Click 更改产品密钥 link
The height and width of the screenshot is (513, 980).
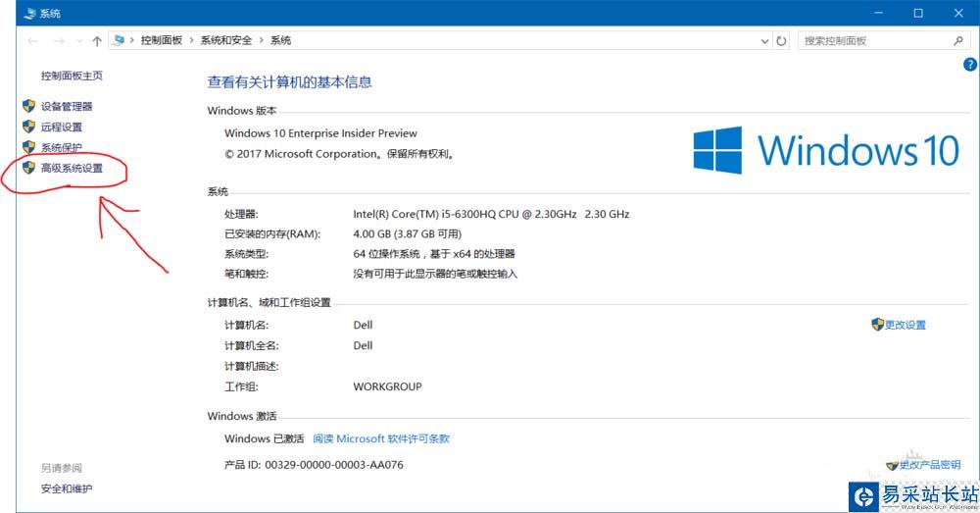coord(930,465)
